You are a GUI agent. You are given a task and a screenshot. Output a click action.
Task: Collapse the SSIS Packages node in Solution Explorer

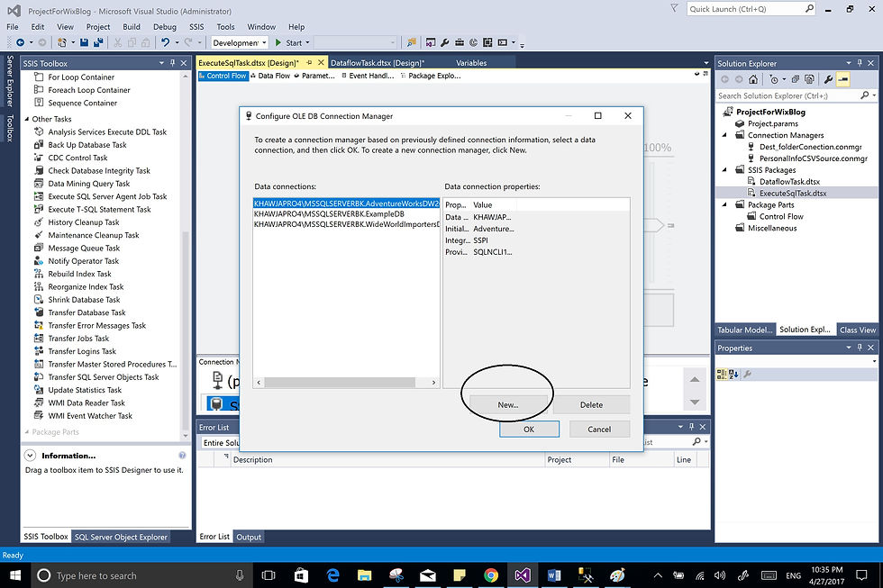724,170
